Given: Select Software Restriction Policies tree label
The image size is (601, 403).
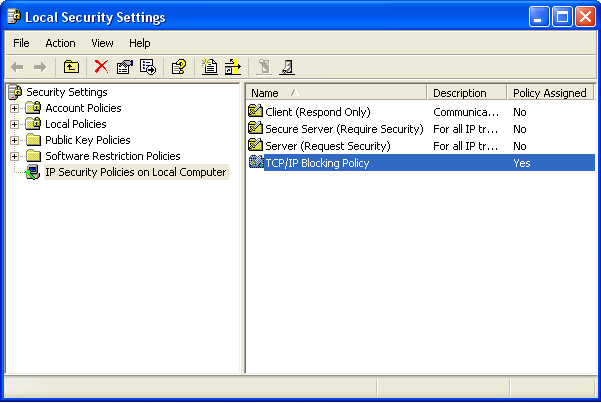Looking at the screenshot, I should 113,156.
